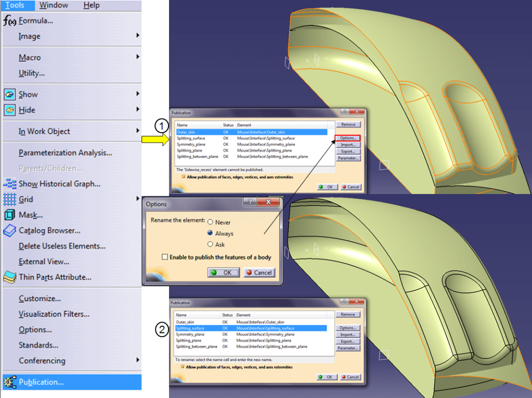
Task: Expand the Macro submenu arrow
Action: [138, 57]
